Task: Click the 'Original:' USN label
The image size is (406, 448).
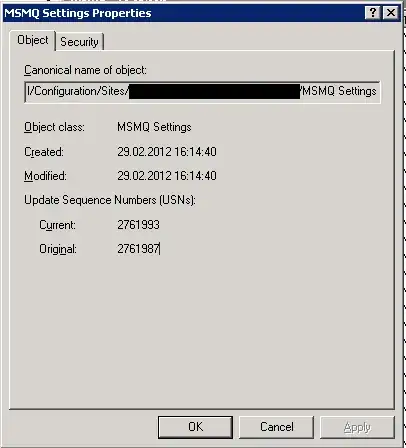Action: coord(58,249)
